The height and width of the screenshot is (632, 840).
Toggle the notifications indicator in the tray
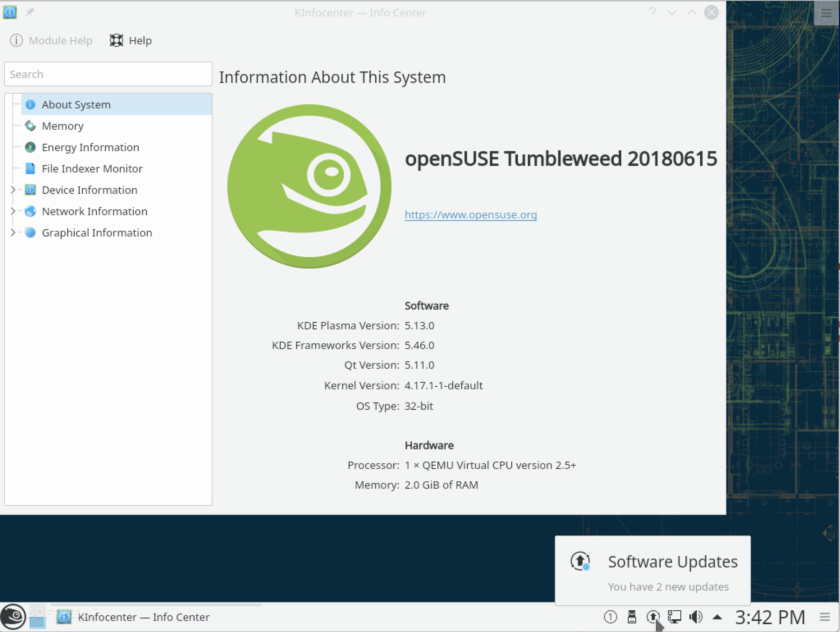click(x=611, y=617)
